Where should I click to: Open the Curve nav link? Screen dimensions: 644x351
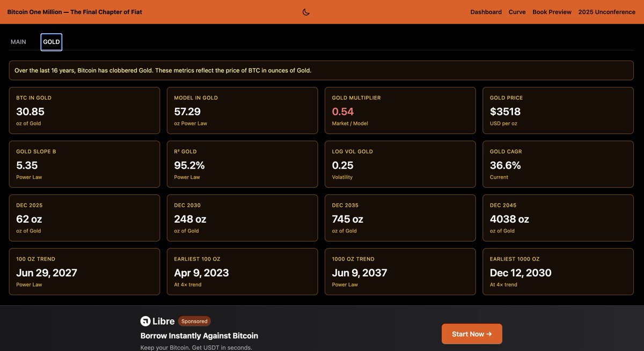[x=517, y=12]
